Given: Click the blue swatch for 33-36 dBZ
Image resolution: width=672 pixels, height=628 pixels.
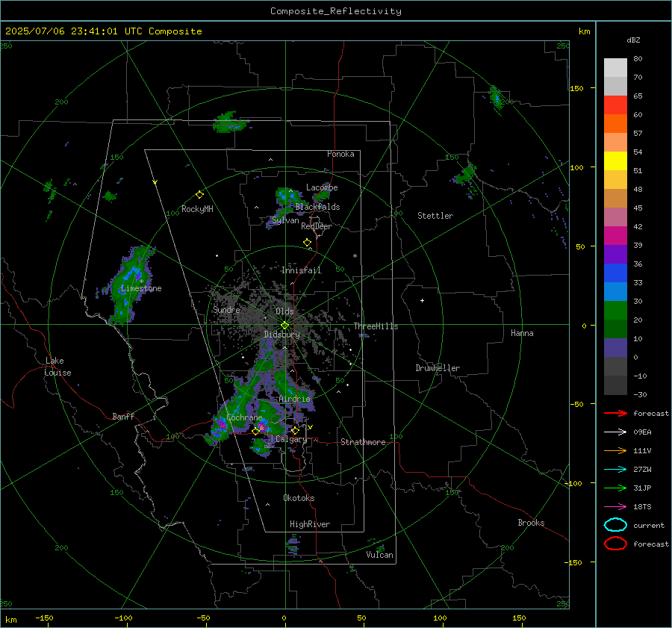Looking at the screenshot, I should 615,273.
